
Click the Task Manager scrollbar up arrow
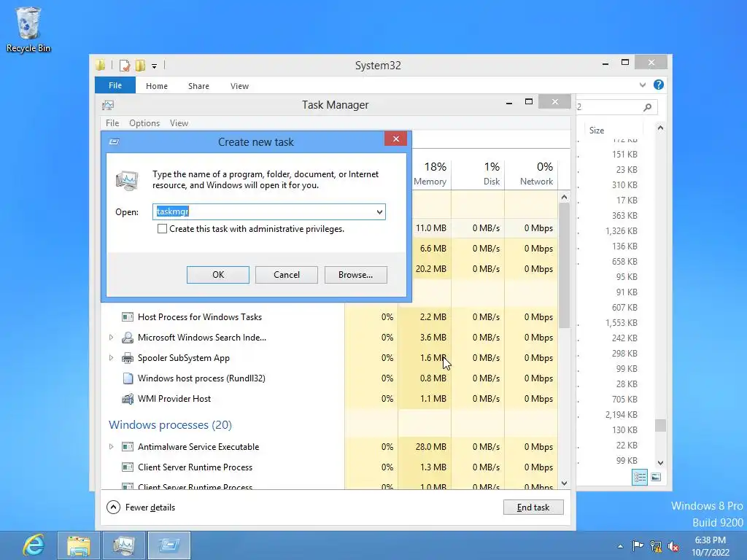tap(564, 197)
